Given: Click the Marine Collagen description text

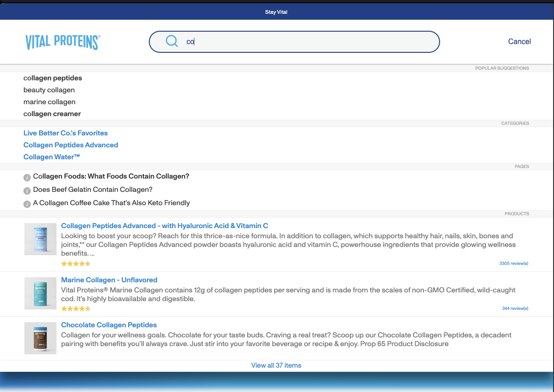Looking at the screenshot, I should pos(288,294).
